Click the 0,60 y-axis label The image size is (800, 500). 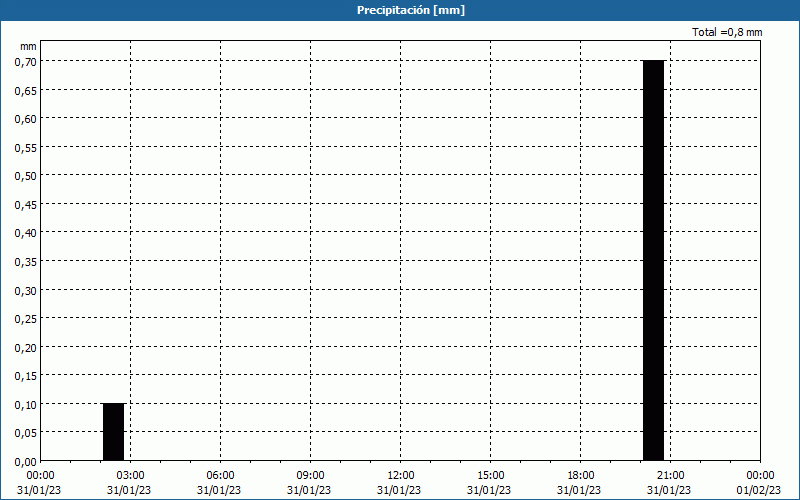point(28,119)
